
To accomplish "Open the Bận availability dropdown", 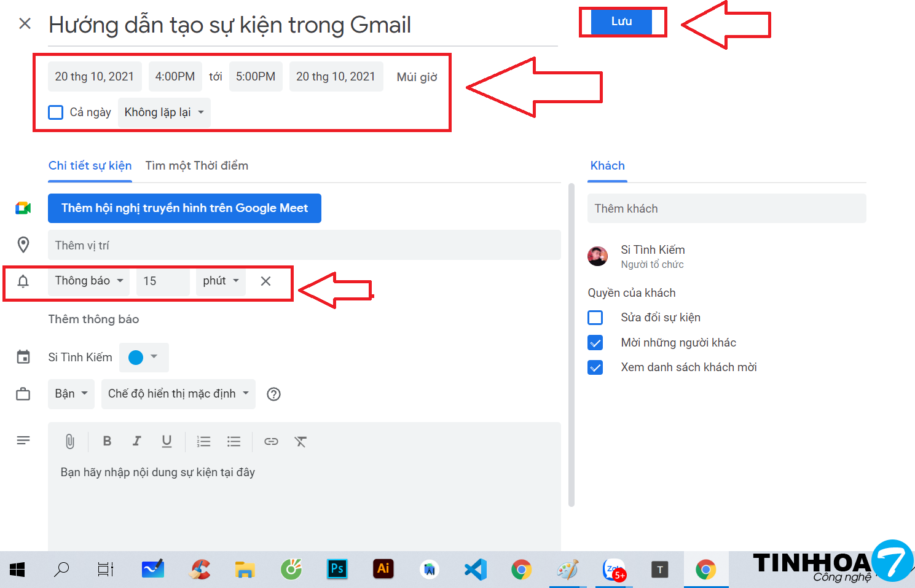I will pyautogui.click(x=71, y=394).
